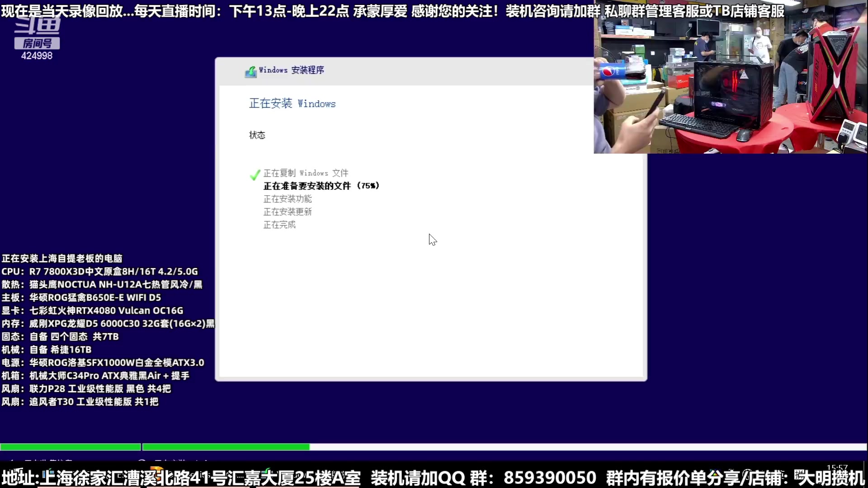Click the mouse cursor arrow in the dialog
The image size is (868, 488).
pos(432,239)
